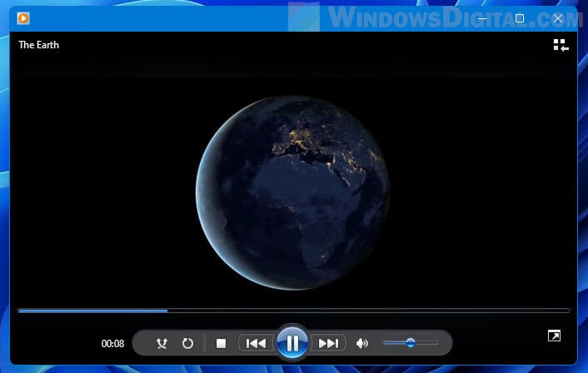Click the empty title bar area
Image resolution: width=588 pixels, height=373 pixels.
(x=167, y=18)
